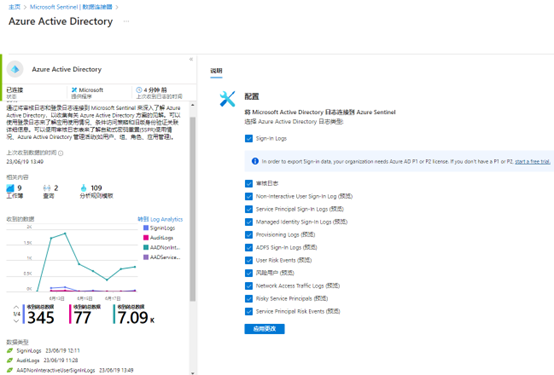
Task: Collapse the left details pane with double chevron
Action: tap(191, 59)
